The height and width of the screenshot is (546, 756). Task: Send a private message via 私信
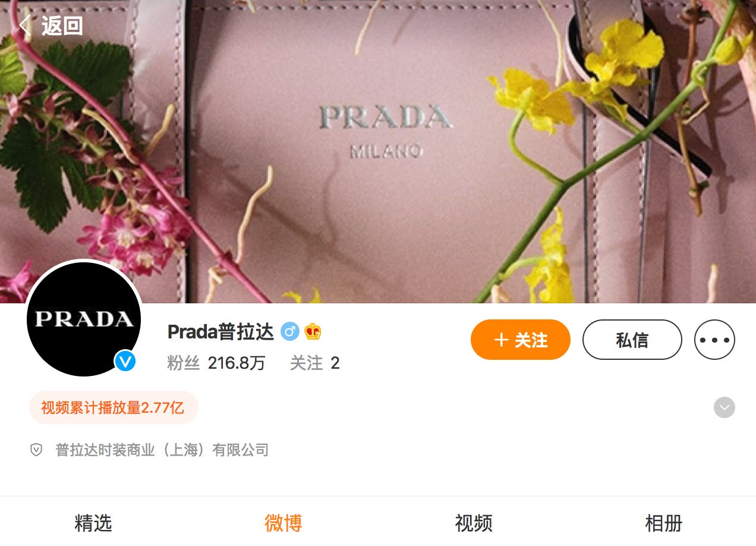tap(632, 340)
